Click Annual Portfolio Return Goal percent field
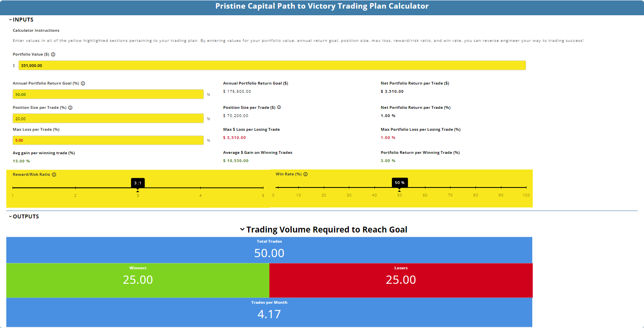 click(x=108, y=94)
